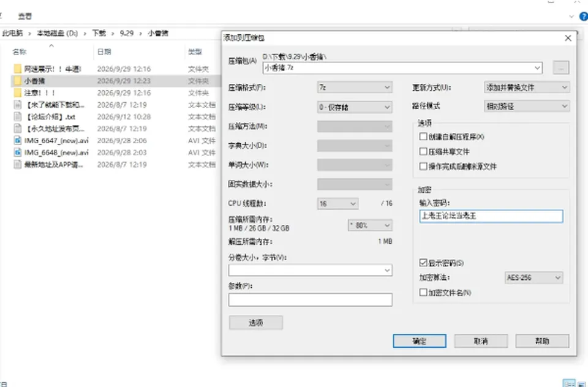Check 操作完成后删除源文件 option
588x387 pixels.
(423, 166)
